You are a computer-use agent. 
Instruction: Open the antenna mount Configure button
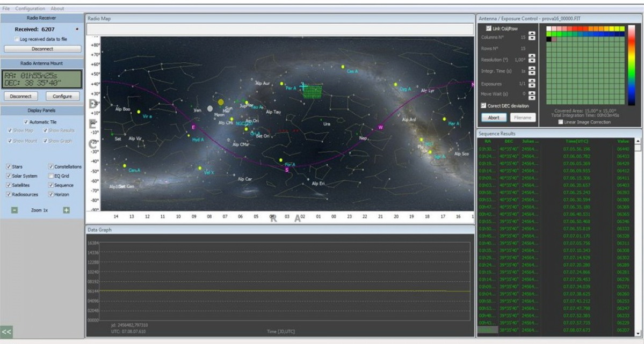point(62,96)
